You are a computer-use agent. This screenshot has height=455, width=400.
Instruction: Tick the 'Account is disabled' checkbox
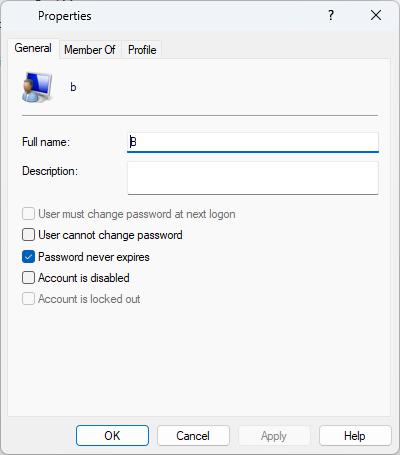(x=28, y=278)
